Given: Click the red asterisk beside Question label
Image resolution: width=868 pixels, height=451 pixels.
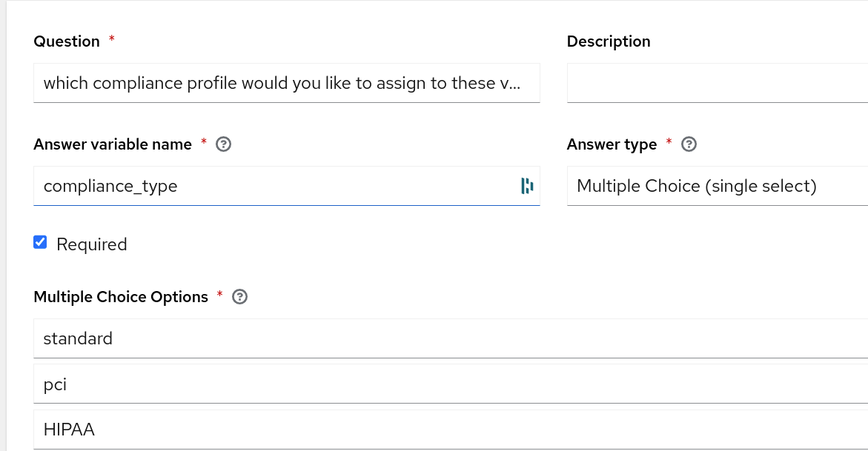Looking at the screenshot, I should (x=112, y=39).
